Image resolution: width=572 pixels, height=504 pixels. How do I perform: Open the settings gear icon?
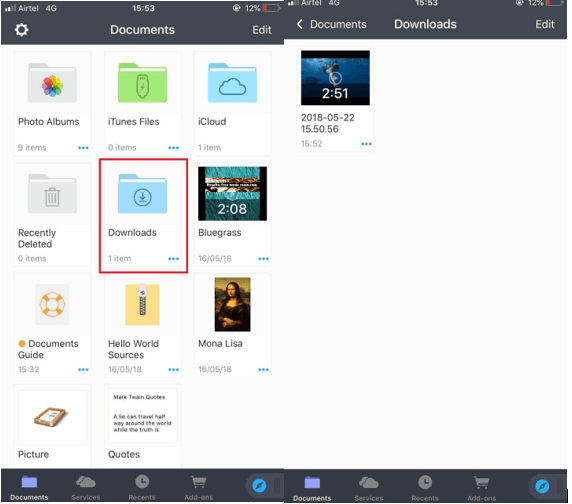tap(22, 30)
